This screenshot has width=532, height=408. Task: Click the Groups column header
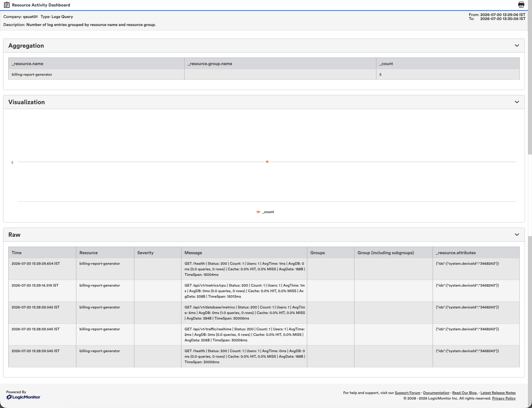coord(331,253)
